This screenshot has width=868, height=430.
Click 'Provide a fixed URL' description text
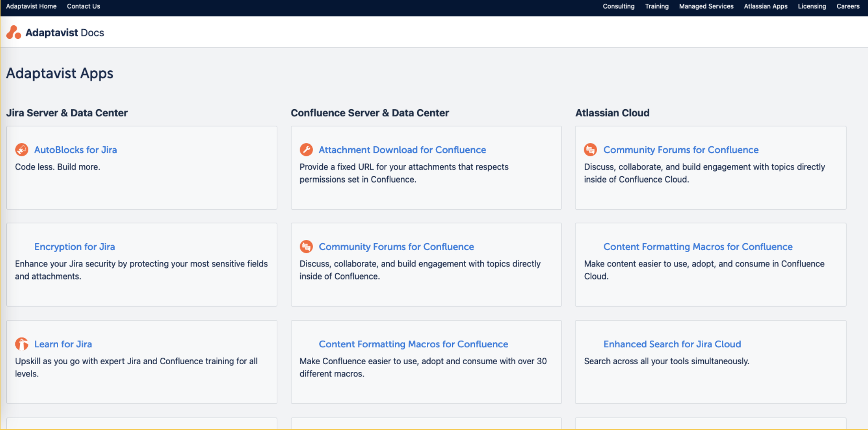404,173
